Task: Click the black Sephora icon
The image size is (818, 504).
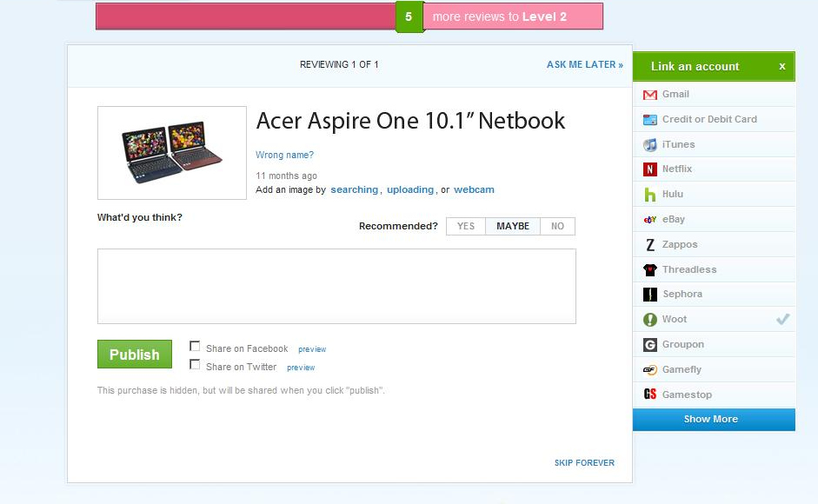Action: click(x=650, y=295)
